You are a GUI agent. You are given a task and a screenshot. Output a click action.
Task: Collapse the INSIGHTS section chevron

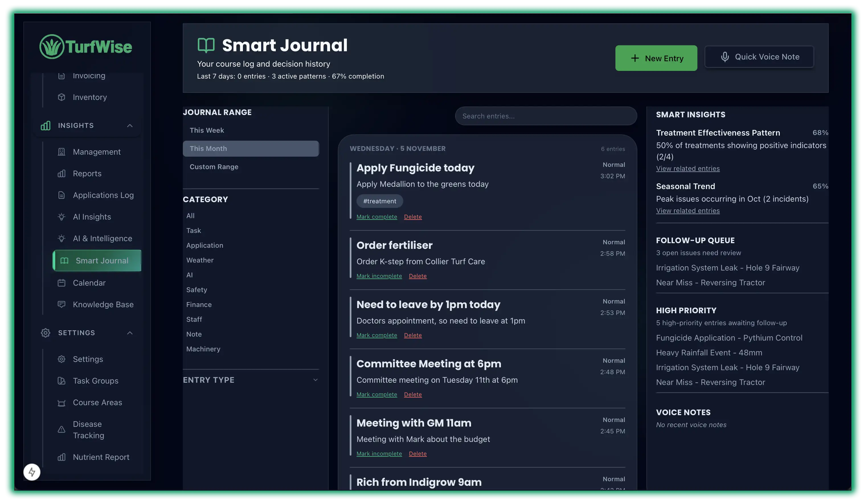tap(130, 126)
